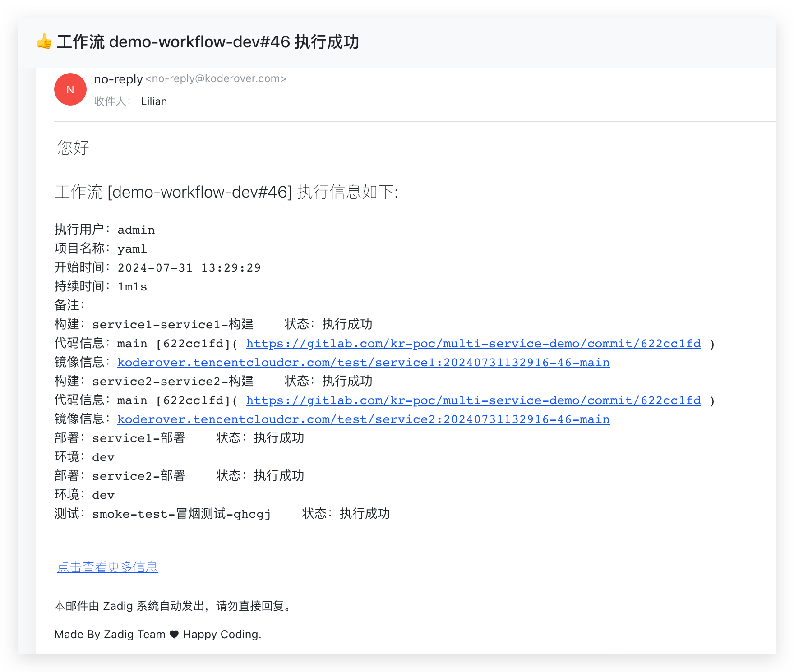Click the start time 2024-07-31 13:29:29

(189, 267)
